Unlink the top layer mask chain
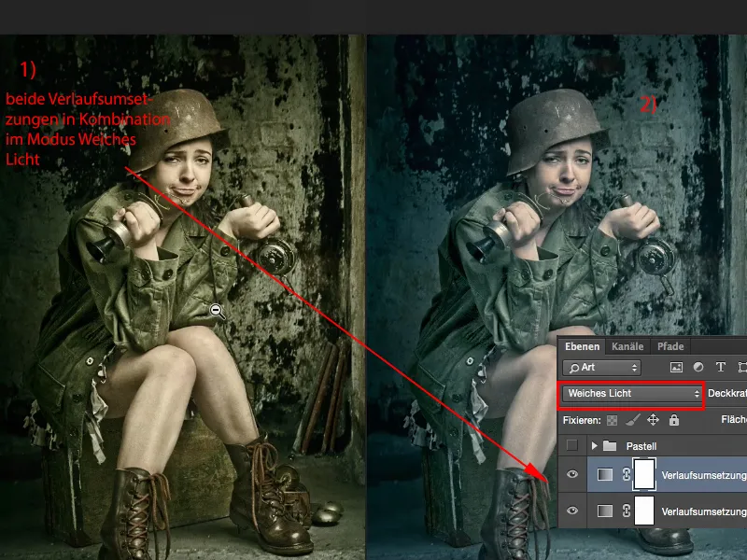 click(625, 472)
